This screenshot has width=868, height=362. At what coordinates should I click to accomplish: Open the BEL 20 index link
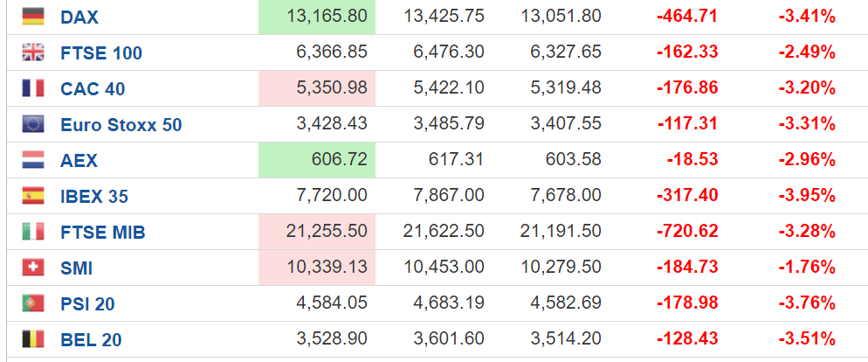pos(91,340)
